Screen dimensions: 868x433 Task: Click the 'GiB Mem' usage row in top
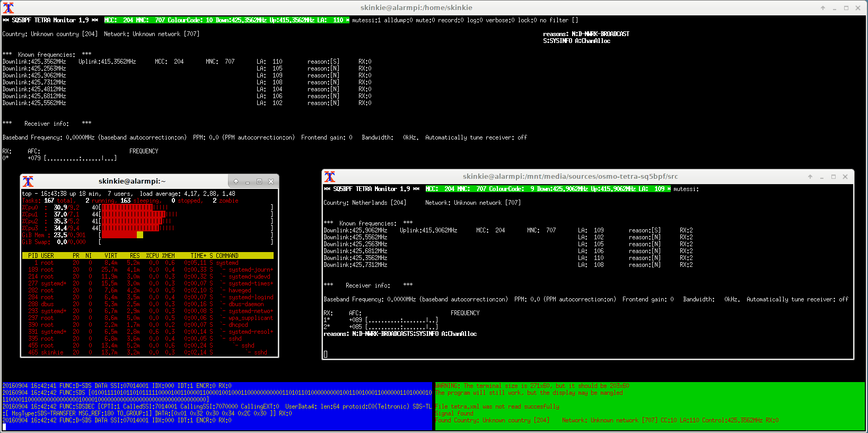tap(147, 235)
